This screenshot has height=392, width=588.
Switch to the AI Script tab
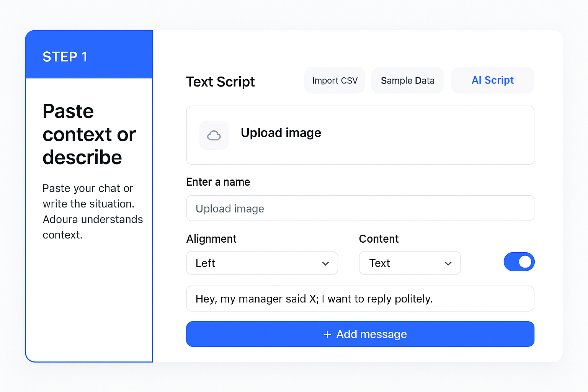coord(492,80)
